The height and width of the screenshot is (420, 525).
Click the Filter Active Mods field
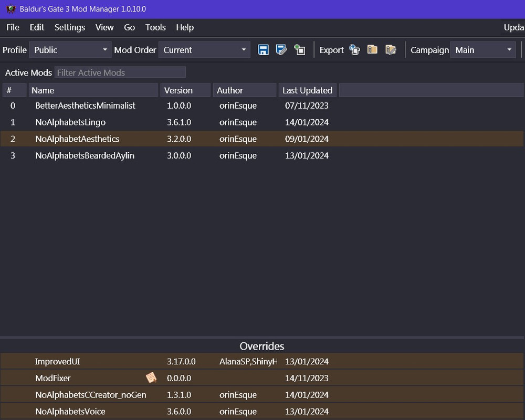click(x=120, y=72)
